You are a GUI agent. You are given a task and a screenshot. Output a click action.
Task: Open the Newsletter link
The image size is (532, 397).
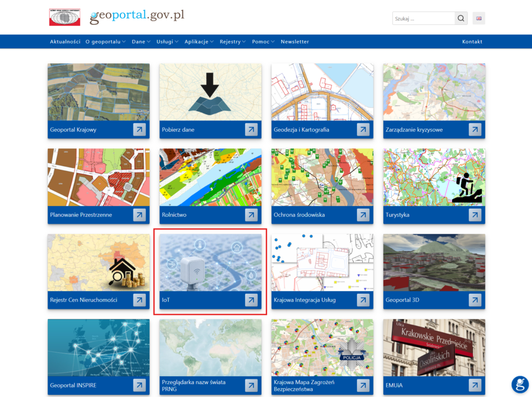point(295,42)
